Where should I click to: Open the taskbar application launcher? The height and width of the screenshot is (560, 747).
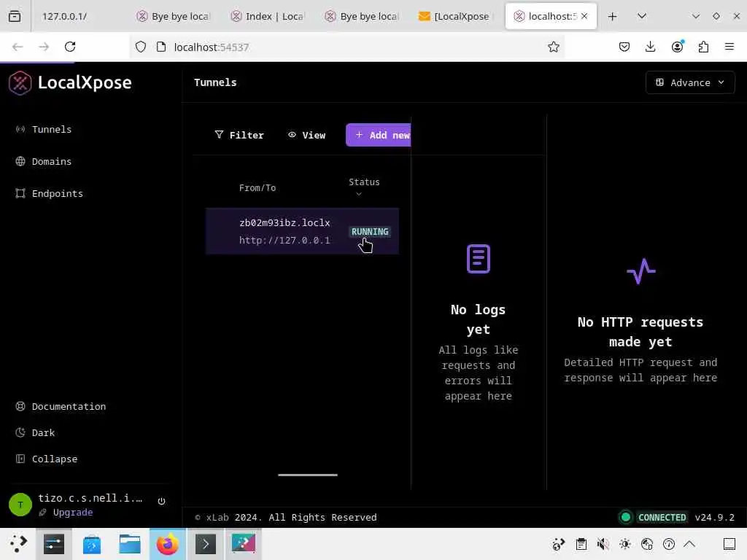[x=18, y=544]
